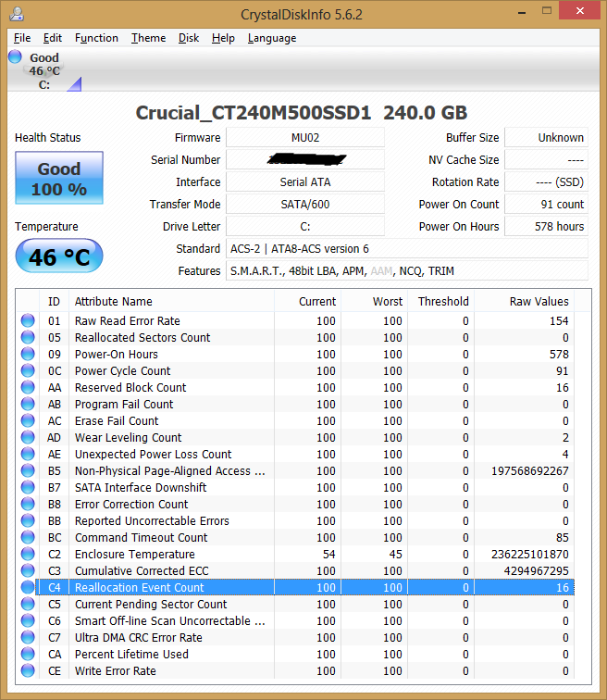Screen dimensions: 607x700
Task: Open the Theme menu
Action: click(x=148, y=38)
